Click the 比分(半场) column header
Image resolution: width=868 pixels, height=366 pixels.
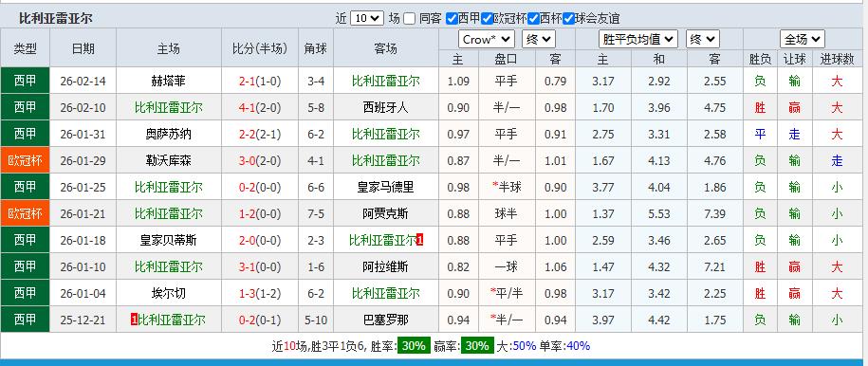pyautogui.click(x=260, y=48)
